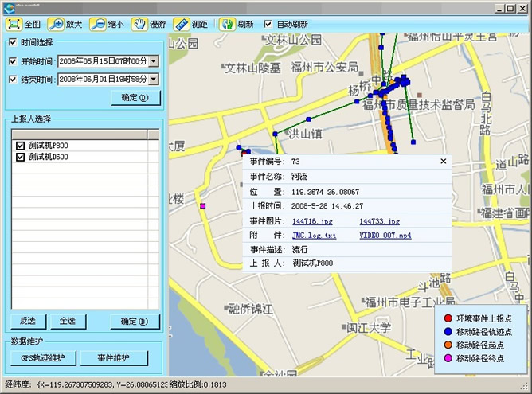
Task: Click 全选 select all button
Action: (68, 321)
